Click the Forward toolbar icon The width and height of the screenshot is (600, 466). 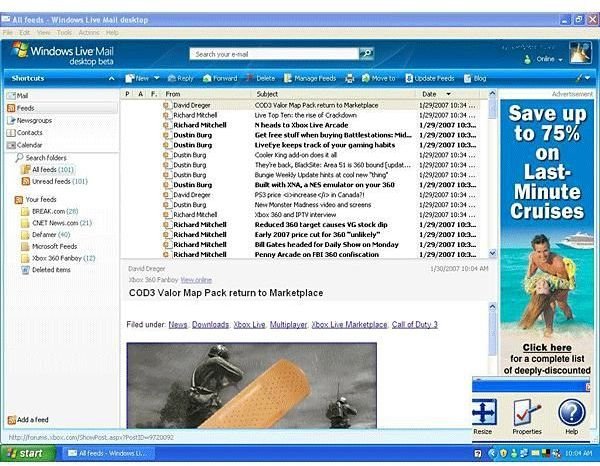click(x=220, y=78)
